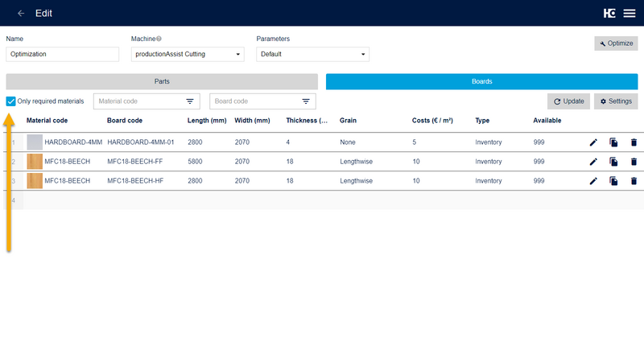Open the hamburger menu
Image resolution: width=644 pixels, height=362 pixels.
point(630,14)
